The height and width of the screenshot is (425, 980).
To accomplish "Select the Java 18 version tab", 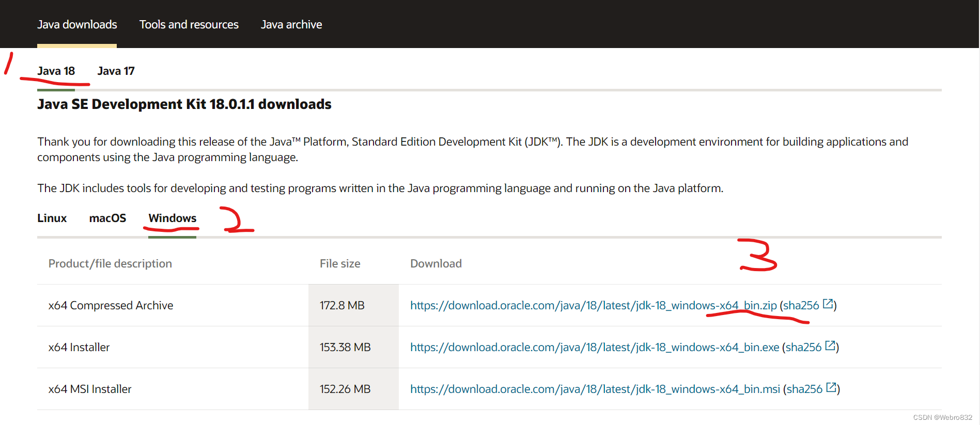I will pos(56,71).
